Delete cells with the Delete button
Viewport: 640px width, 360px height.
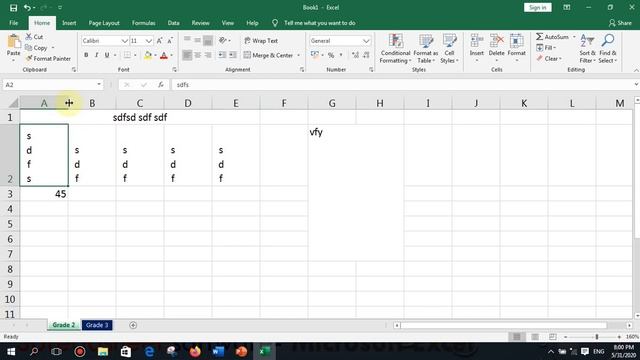[496, 49]
